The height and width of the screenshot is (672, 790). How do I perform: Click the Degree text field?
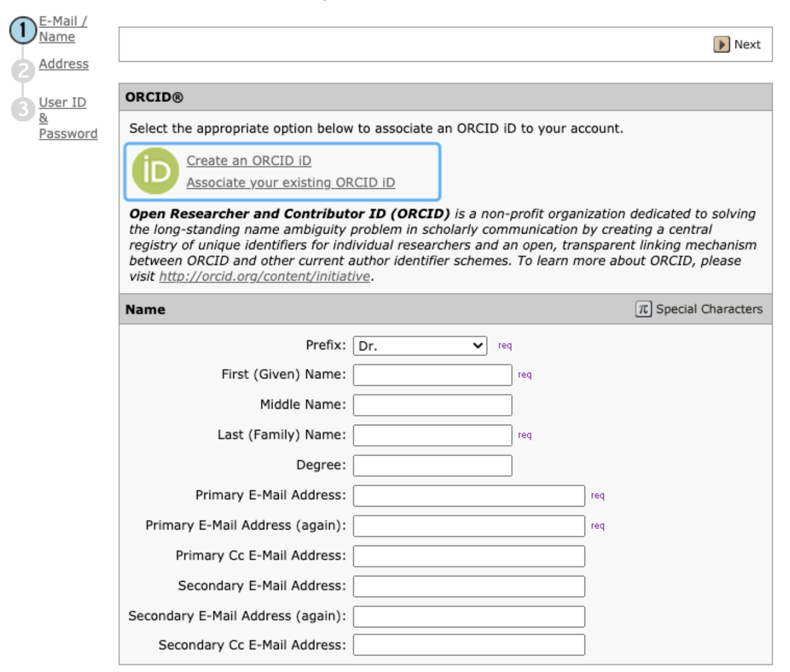coord(432,464)
